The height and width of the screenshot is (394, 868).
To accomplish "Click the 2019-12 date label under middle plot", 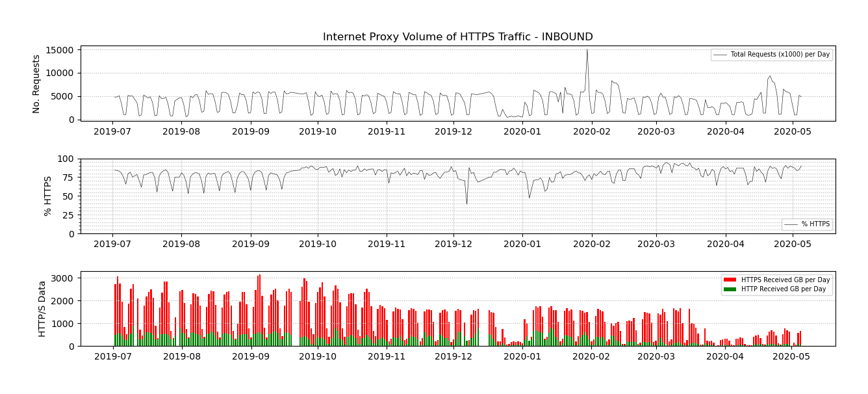I will (x=453, y=244).
